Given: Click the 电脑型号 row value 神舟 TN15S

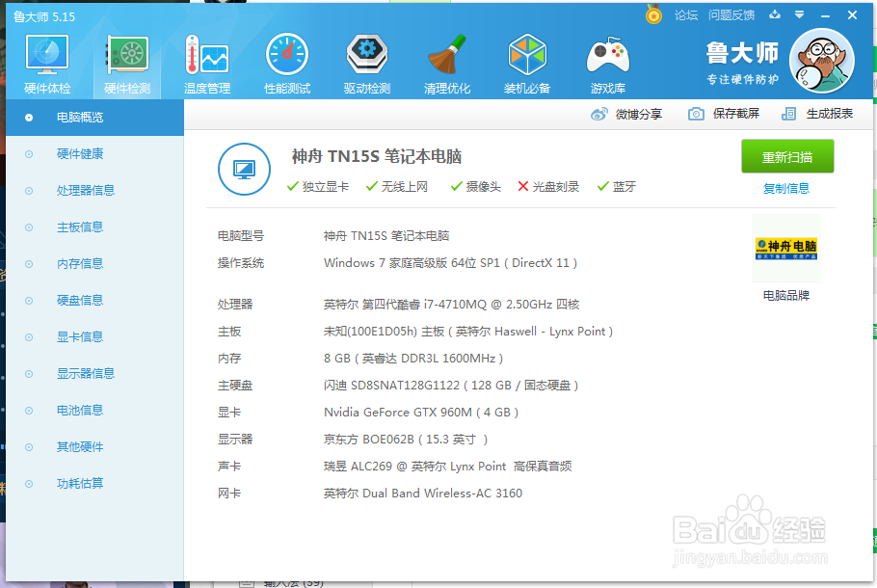Looking at the screenshot, I should [385, 236].
